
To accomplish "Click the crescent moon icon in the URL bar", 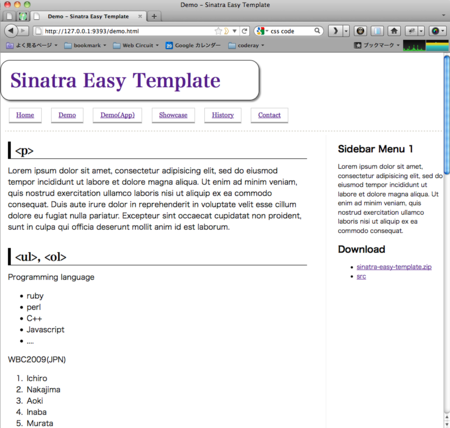I will pyautogui.click(x=227, y=31).
